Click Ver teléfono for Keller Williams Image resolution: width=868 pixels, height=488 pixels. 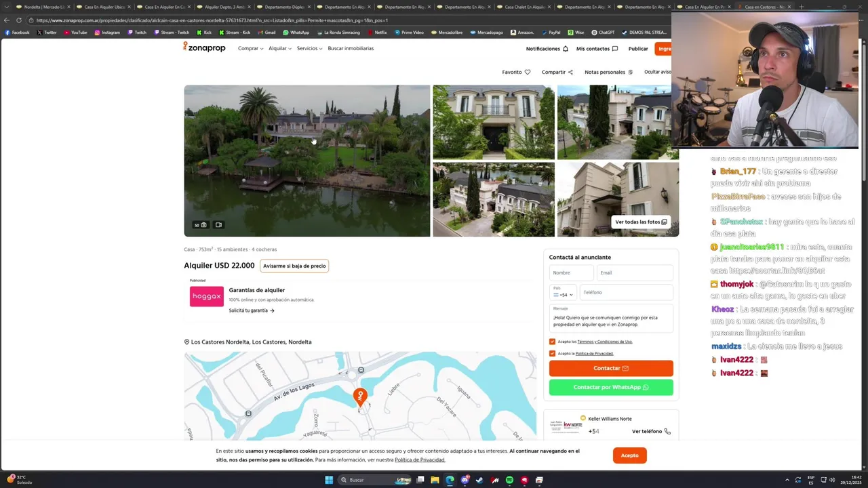(x=651, y=431)
